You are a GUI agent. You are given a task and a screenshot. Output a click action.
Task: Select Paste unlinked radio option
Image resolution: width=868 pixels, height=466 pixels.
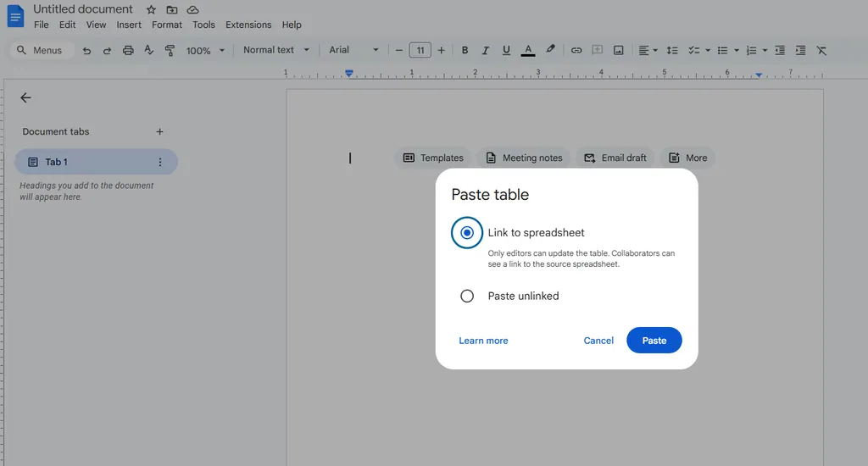tap(467, 297)
